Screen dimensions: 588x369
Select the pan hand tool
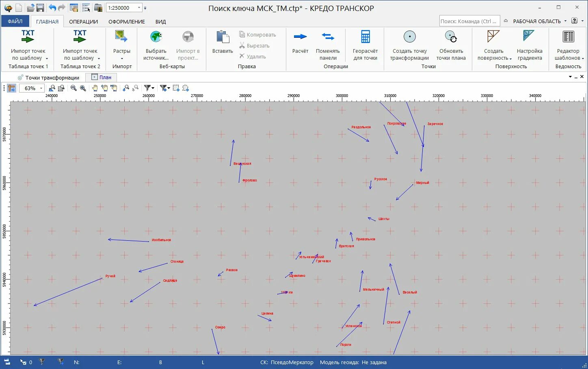click(95, 88)
